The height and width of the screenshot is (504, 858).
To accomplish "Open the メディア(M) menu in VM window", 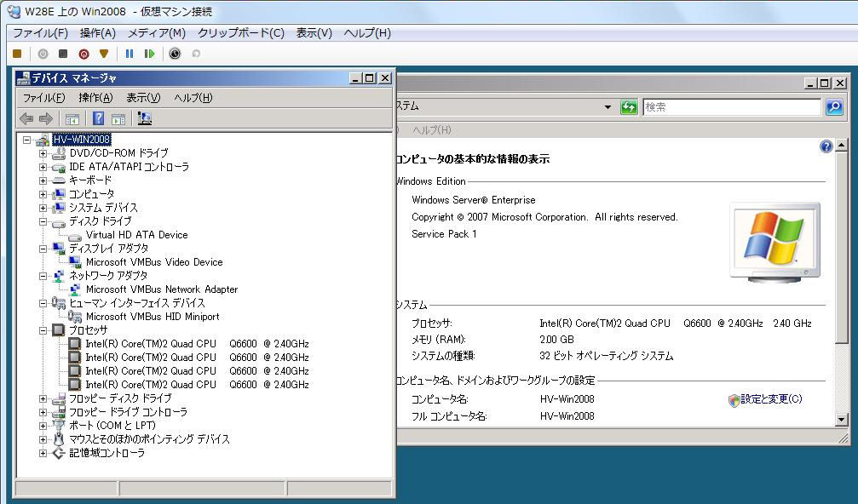I will (x=156, y=33).
